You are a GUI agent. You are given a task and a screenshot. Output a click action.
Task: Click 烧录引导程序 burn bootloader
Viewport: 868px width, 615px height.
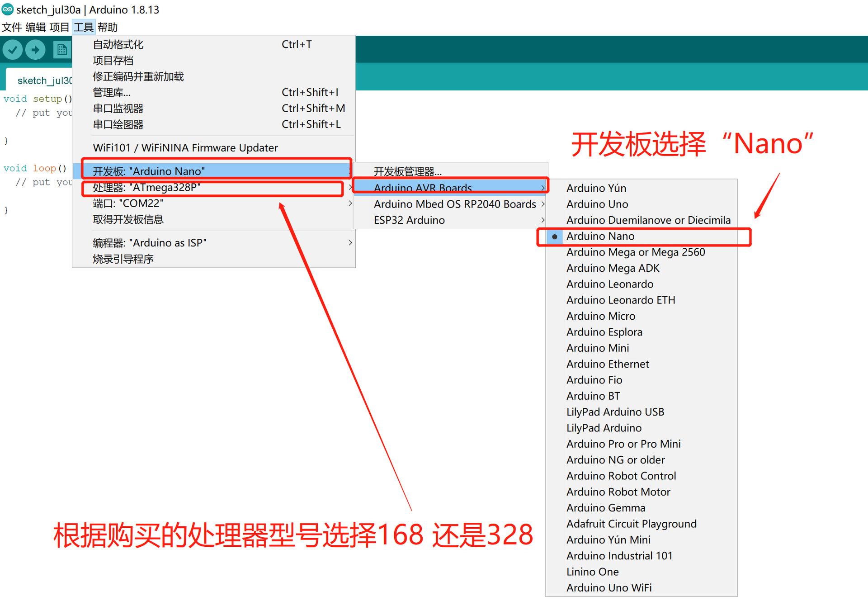pyautogui.click(x=123, y=259)
